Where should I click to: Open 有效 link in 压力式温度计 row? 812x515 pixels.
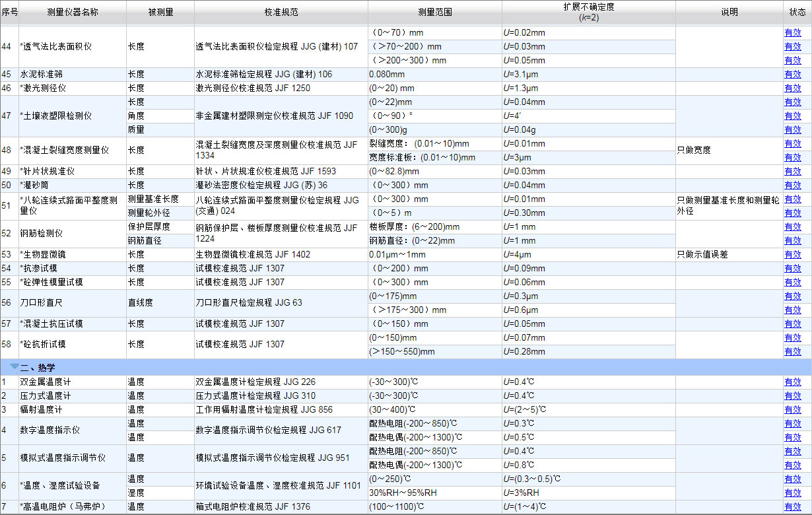click(x=792, y=395)
